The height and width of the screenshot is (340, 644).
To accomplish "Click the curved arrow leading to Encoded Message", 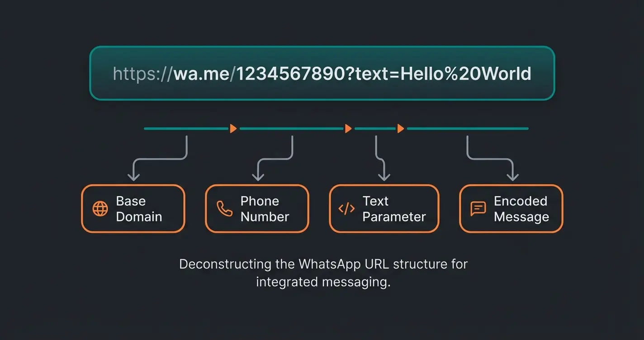I will pos(491,158).
